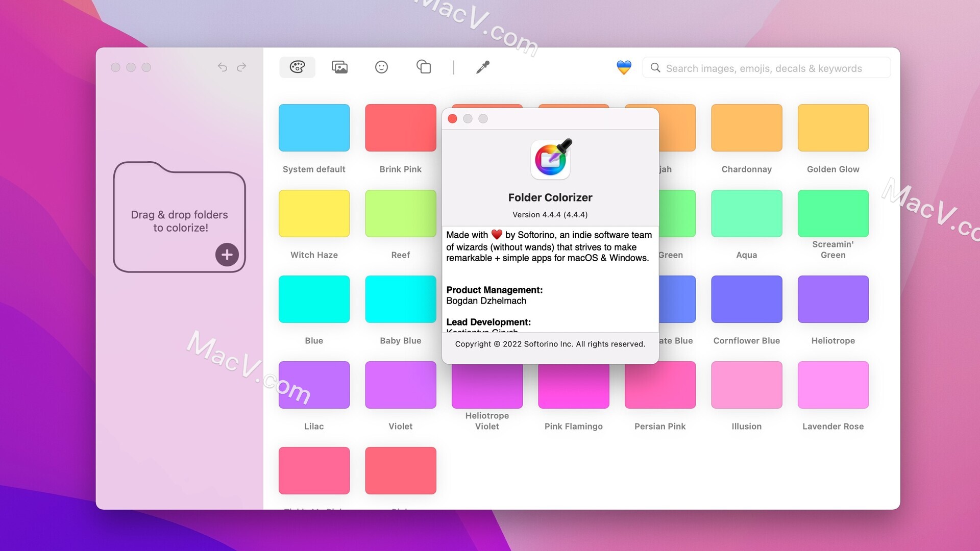Screen dimensions: 980x551
Task: Click the blue-yellow heart icon
Action: pos(624,67)
